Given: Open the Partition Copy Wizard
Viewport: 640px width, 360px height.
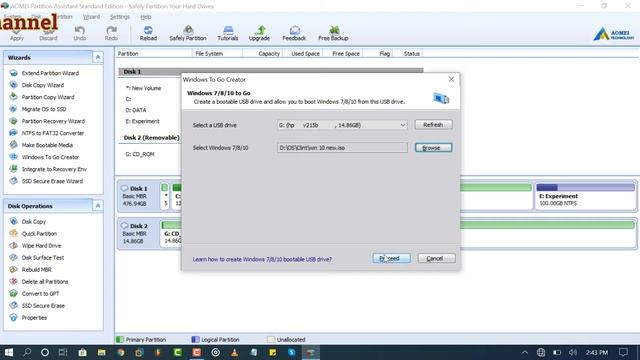Looking at the screenshot, I should coord(48,97).
